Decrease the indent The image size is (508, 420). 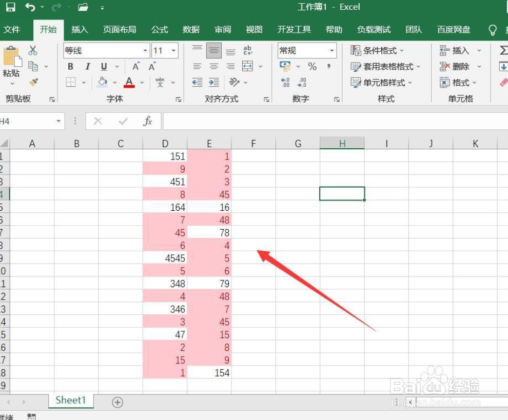pyautogui.click(x=198, y=82)
